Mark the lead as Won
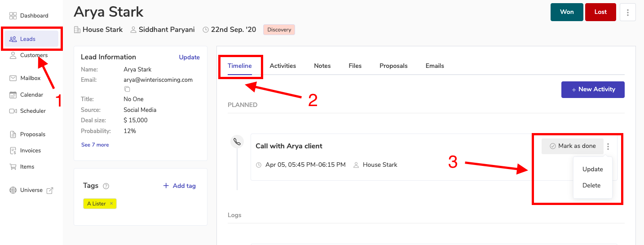644x245 pixels. point(567,12)
